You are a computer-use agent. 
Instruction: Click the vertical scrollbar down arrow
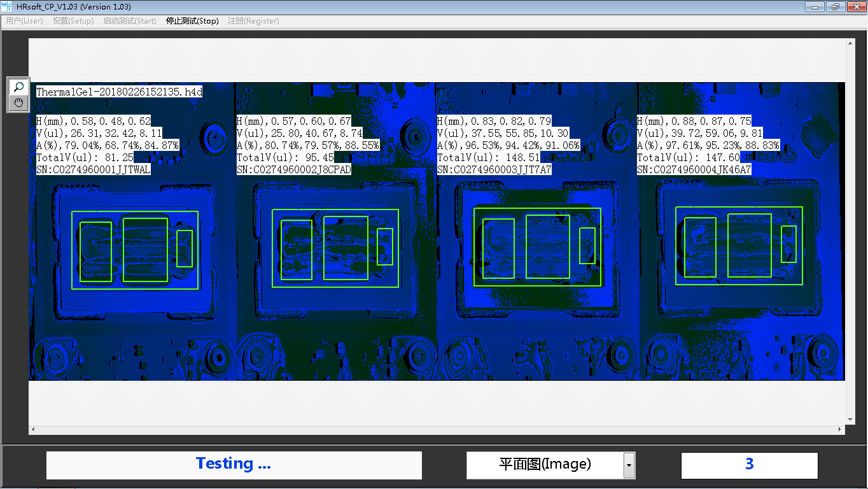tap(850, 420)
